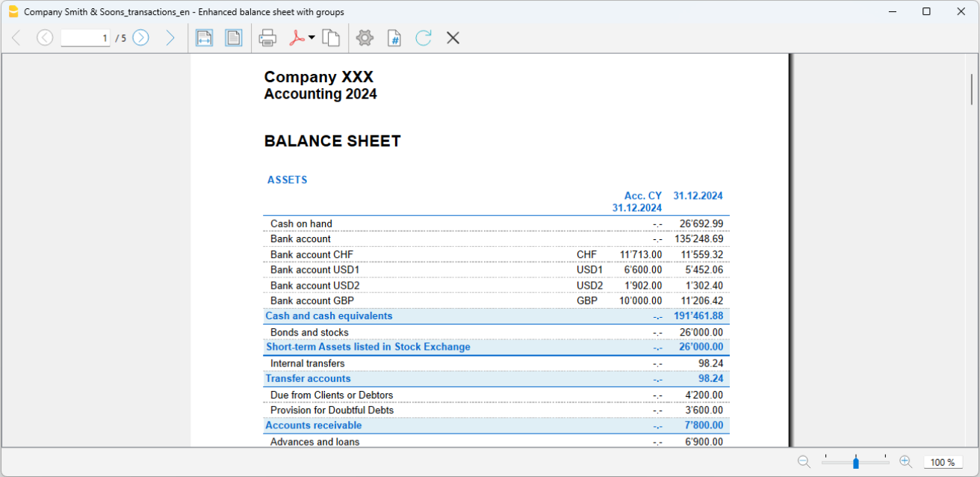
Task: Select total 191'461.88
Action: [698, 316]
